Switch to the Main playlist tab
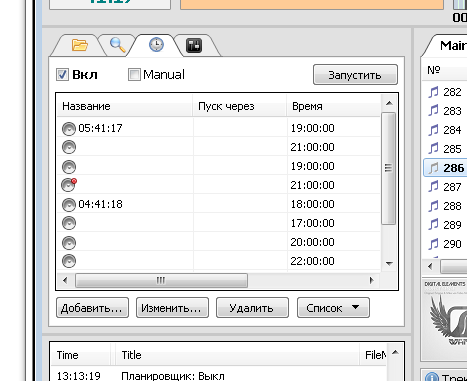 453,45
